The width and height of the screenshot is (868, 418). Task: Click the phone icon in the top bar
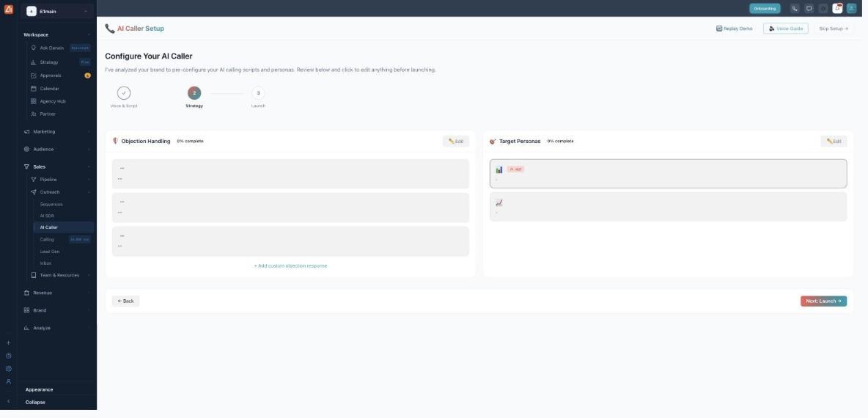[795, 9]
